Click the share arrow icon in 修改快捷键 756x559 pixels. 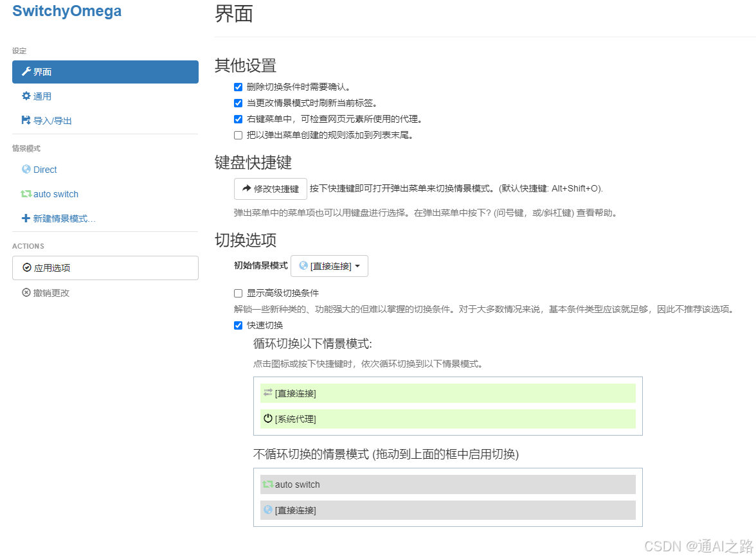click(246, 188)
